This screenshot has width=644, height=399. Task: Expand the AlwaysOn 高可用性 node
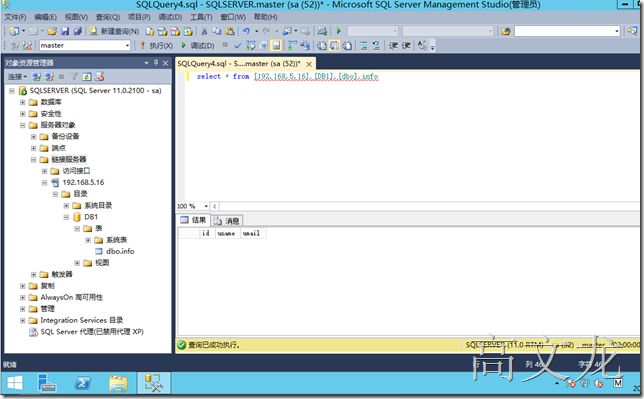pos(23,297)
